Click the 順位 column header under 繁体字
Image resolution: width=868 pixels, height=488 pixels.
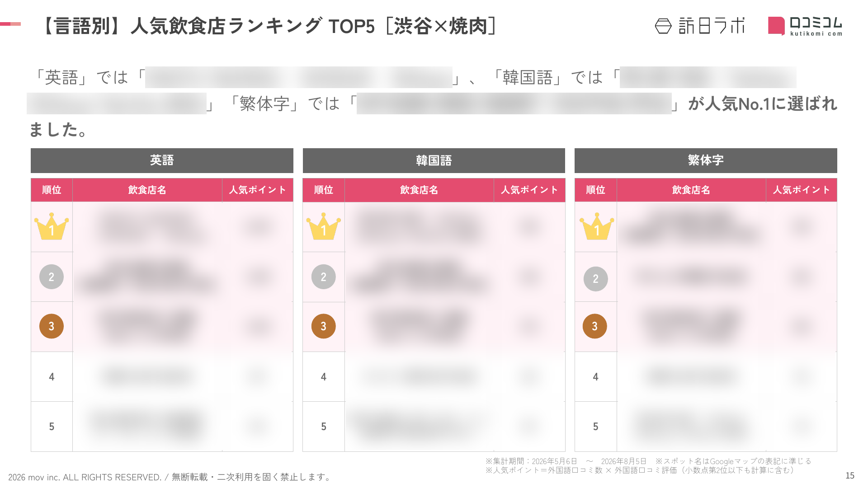click(596, 190)
